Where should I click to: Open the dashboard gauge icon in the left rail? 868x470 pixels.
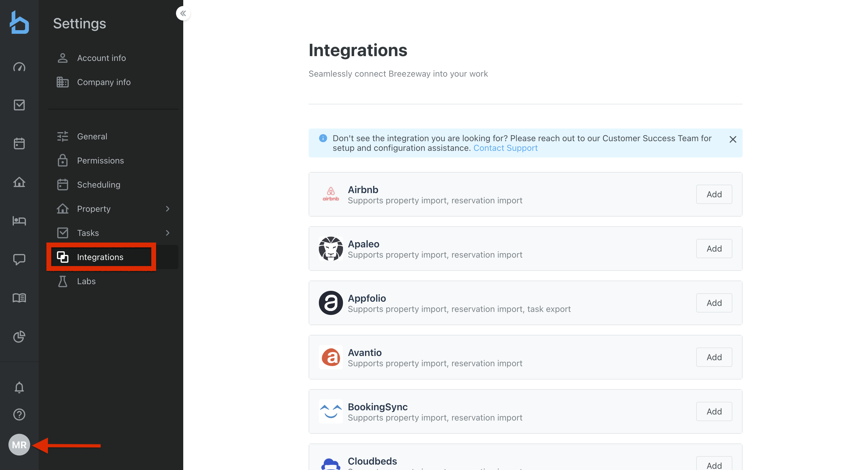pos(19,67)
